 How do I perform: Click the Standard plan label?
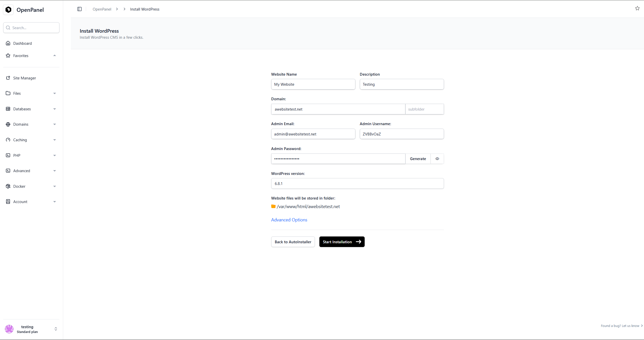click(27, 332)
